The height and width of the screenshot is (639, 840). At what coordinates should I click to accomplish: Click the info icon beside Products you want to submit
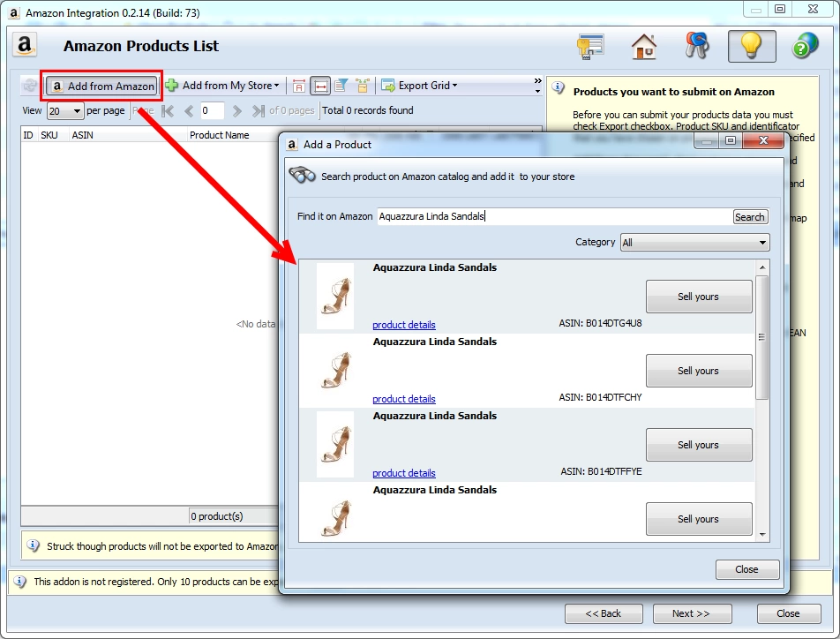pos(559,88)
